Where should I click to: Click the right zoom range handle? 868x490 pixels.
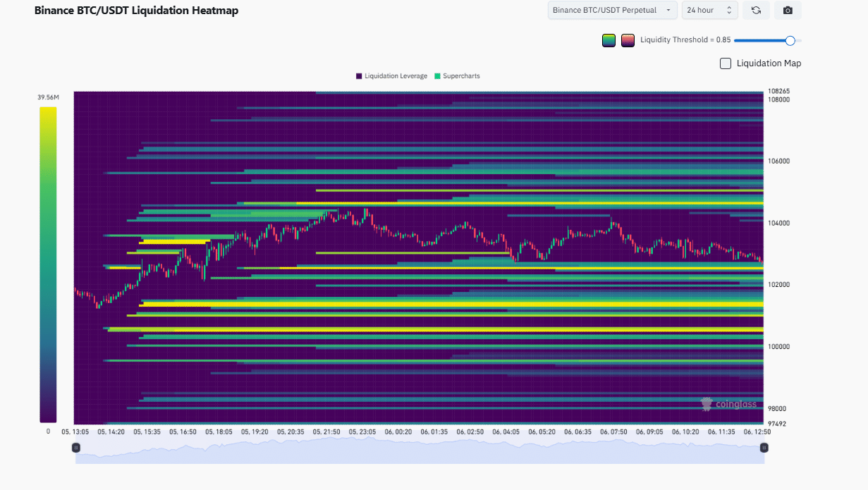pos(764,448)
